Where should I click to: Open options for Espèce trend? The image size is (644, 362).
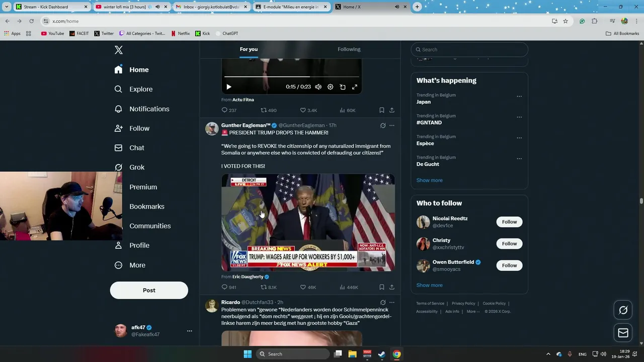[x=519, y=137]
